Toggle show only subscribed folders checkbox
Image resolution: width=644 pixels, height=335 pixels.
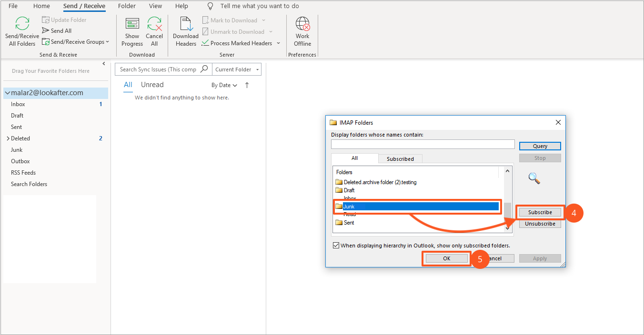336,246
